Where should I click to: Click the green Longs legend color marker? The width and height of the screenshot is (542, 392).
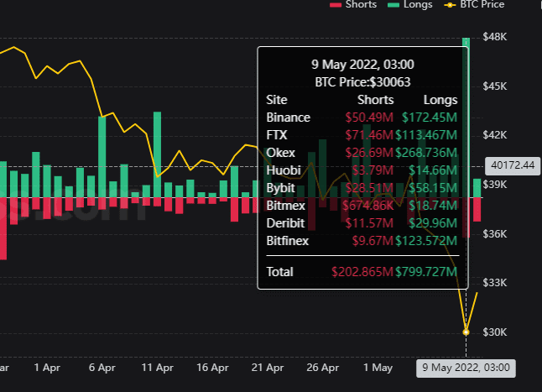pos(393,5)
